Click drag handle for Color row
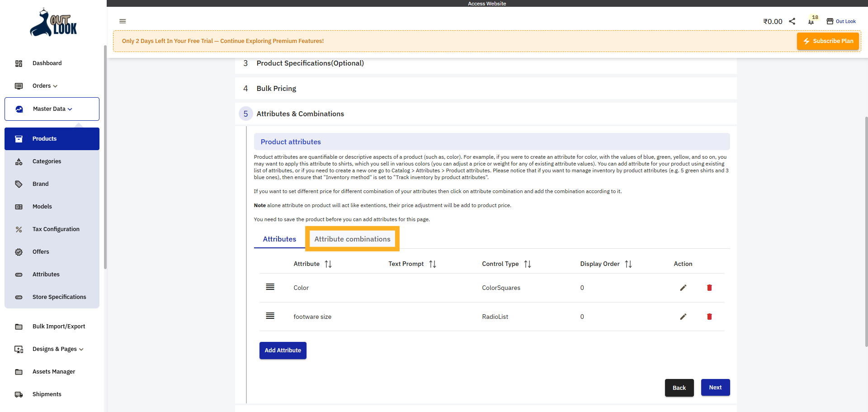The height and width of the screenshot is (412, 868). (x=270, y=287)
